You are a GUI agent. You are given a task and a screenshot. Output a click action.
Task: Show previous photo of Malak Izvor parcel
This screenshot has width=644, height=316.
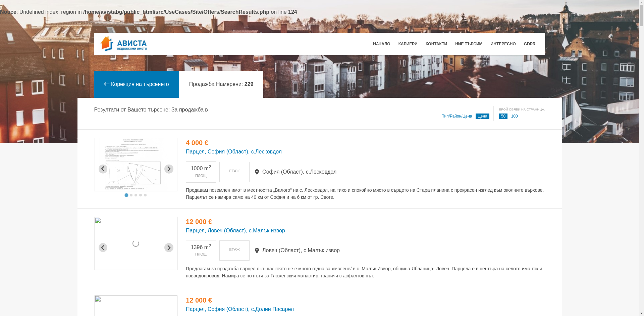click(x=103, y=247)
